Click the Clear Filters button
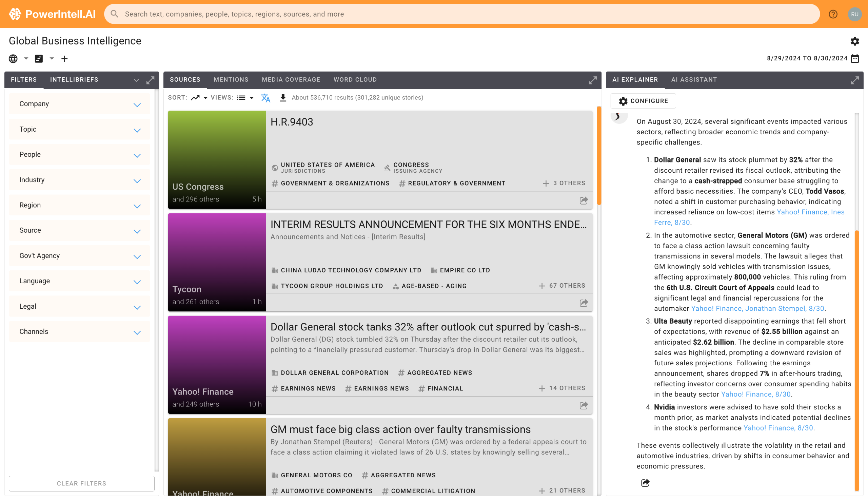This screenshot has width=868, height=500. tap(81, 483)
